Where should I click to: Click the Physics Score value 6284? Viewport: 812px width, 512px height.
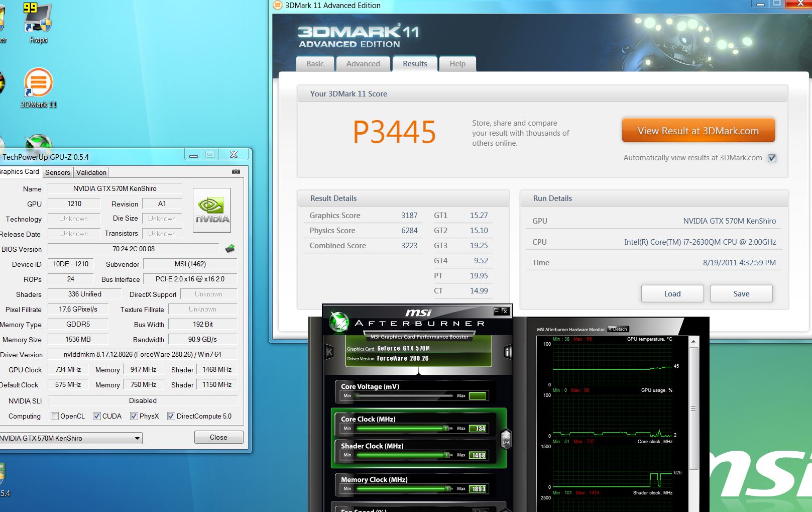tap(409, 231)
